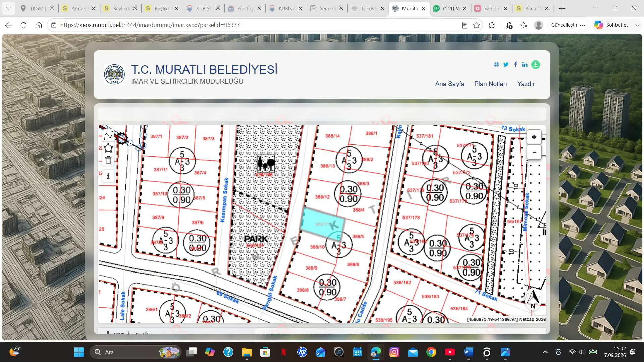644x362 pixels.
Task: Zoom out the map with minus button
Action: (x=534, y=152)
